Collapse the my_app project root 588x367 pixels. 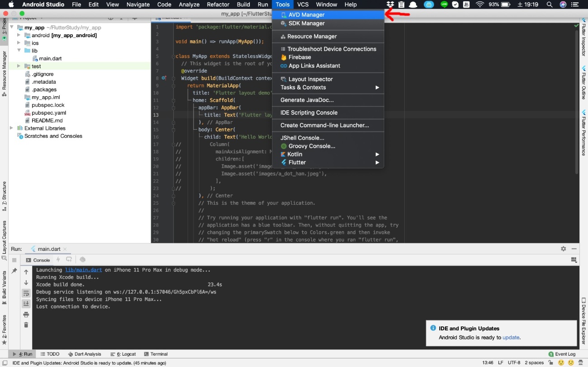pos(12,28)
